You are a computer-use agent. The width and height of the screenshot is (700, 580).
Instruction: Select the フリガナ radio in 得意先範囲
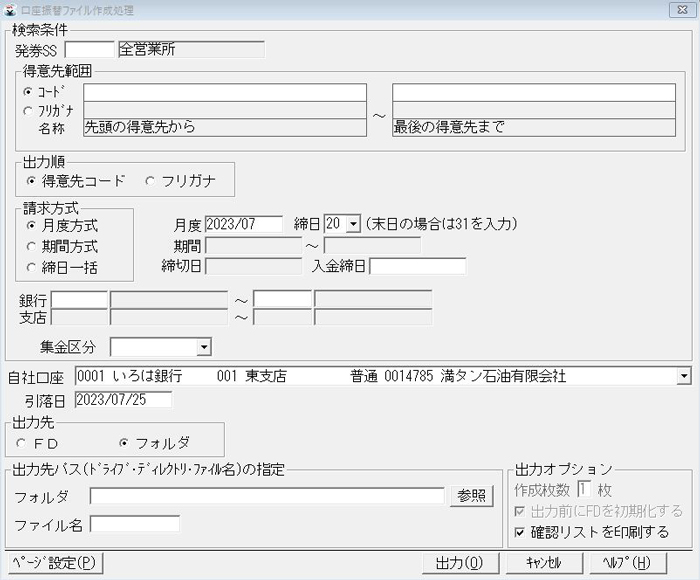(27, 110)
